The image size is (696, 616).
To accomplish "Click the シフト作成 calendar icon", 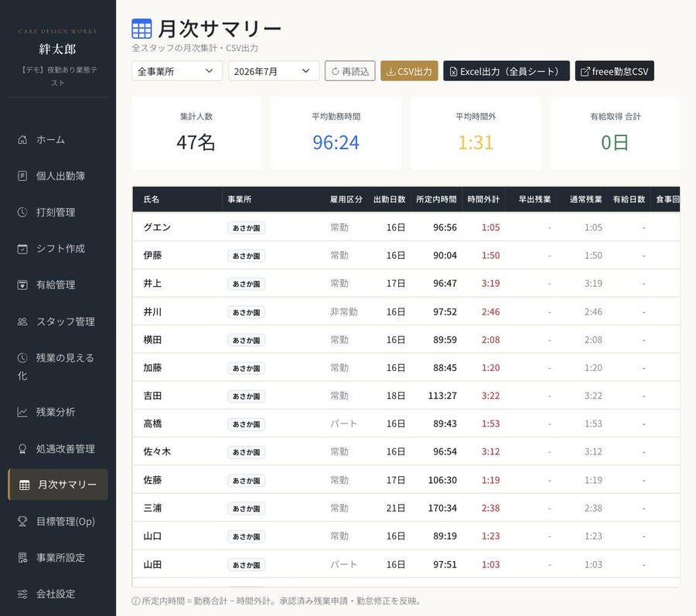I will [22, 249].
